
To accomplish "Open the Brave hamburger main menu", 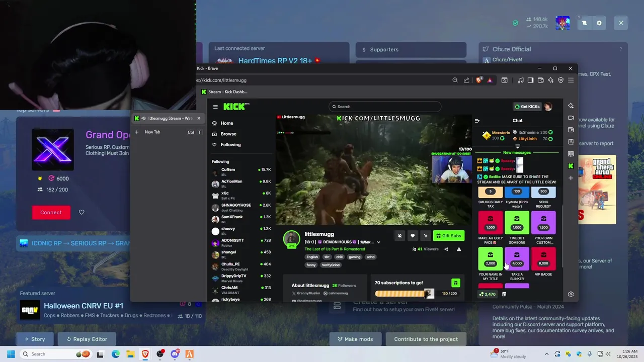I will [571, 80].
